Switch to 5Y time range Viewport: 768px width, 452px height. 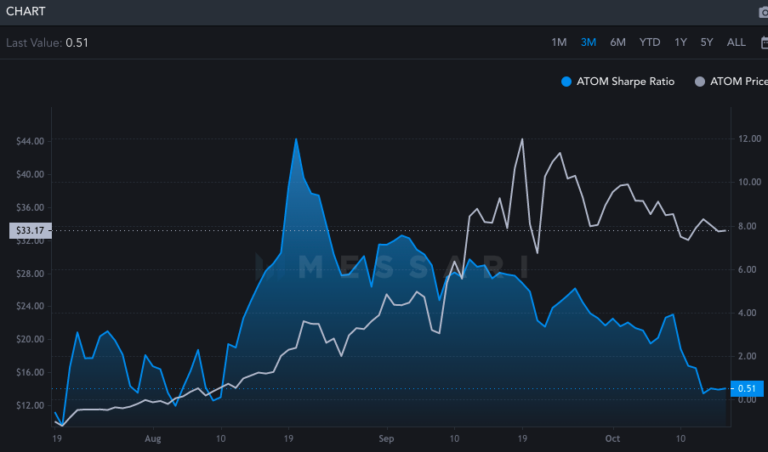707,42
